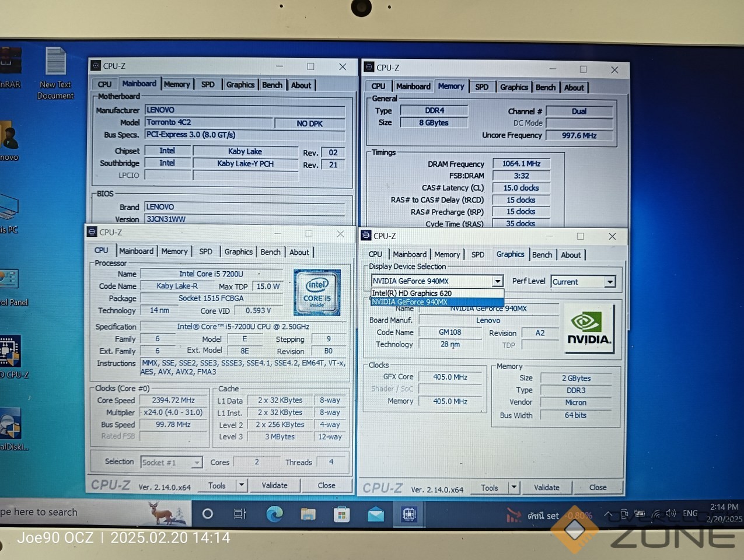Viewport: 744px width, 560px height.
Task: Open the Socket #1 selection dropdown
Action: pyautogui.click(x=171, y=463)
